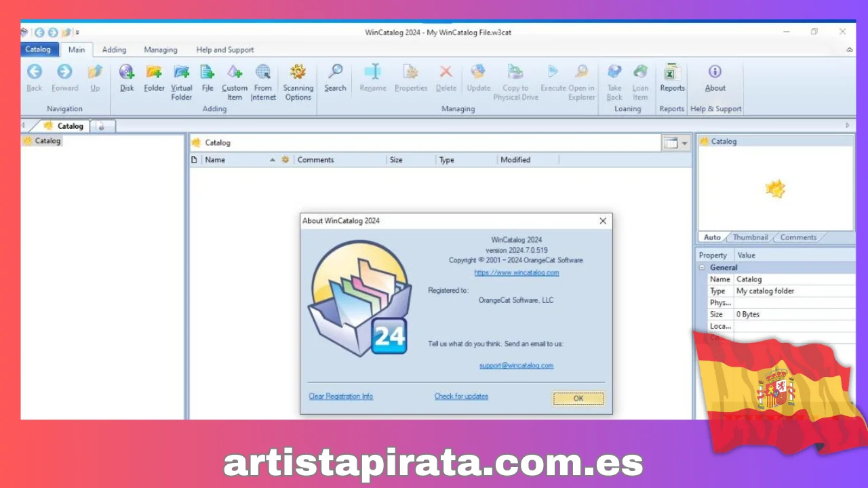Go Up one level icon
The image size is (868, 488).
95,78
